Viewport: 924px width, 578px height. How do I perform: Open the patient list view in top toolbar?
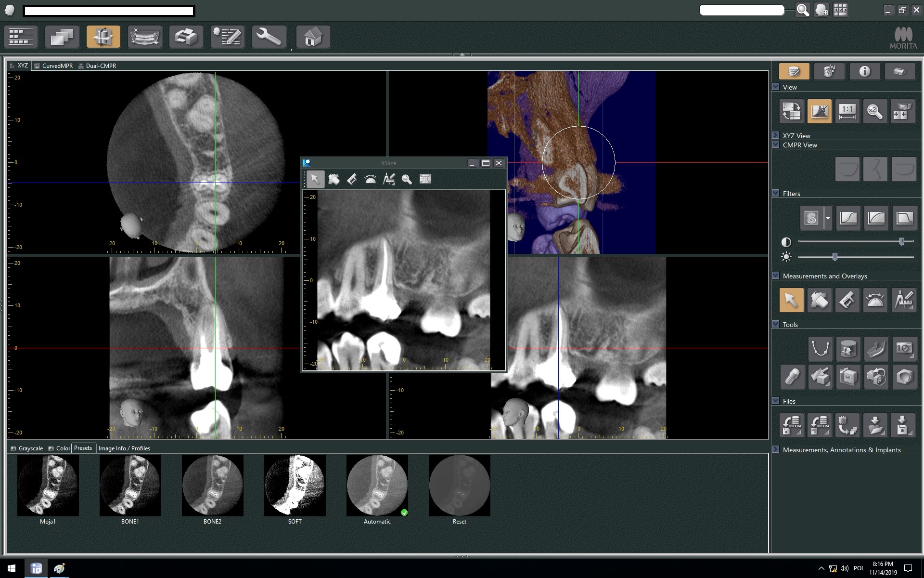pyautogui.click(x=21, y=37)
